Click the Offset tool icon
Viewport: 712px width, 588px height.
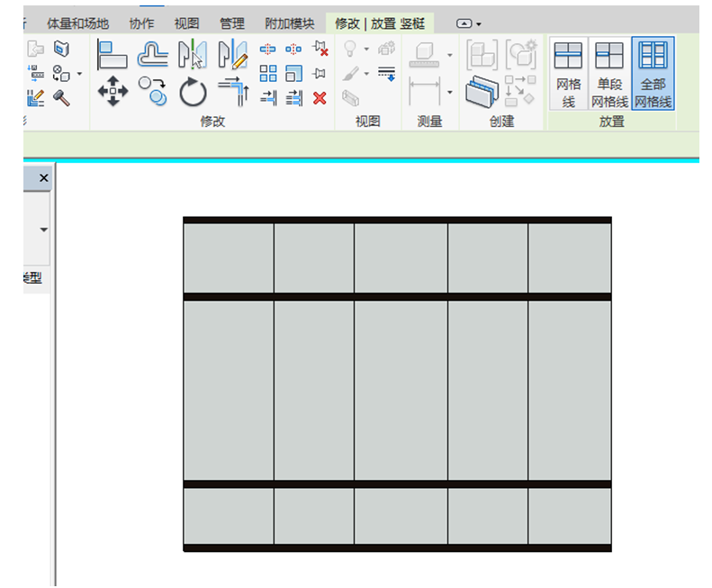tap(152, 55)
